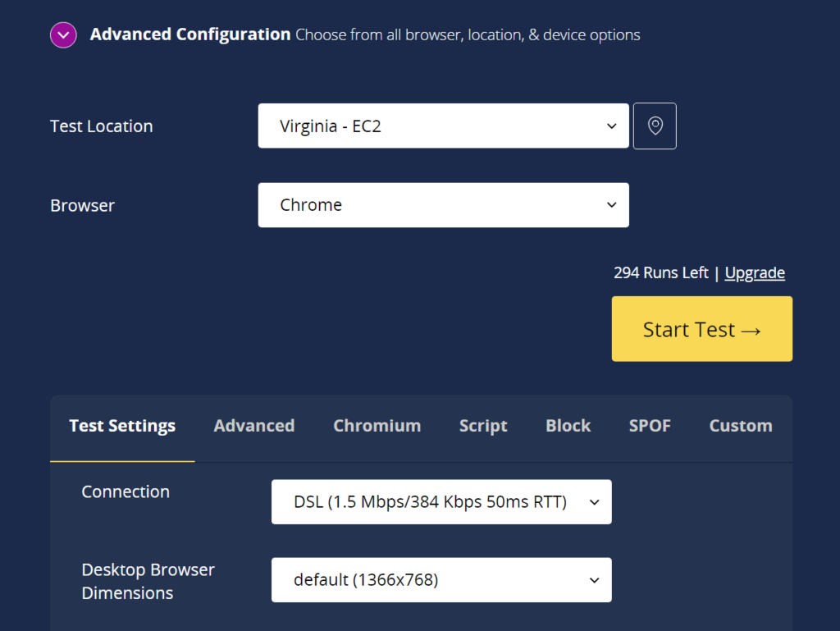The image size is (840, 631).
Task: Open the Test Location dropdown showing Virginia - EC2
Action: tap(443, 126)
